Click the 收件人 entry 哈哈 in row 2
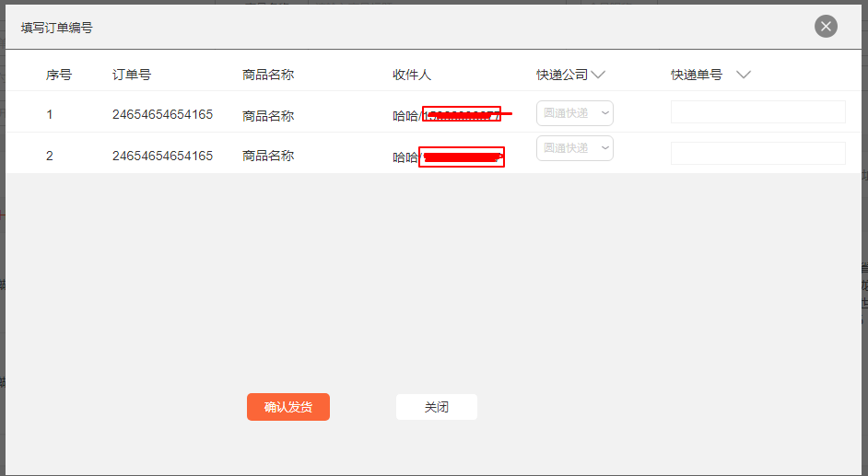868x476 pixels. click(x=405, y=157)
